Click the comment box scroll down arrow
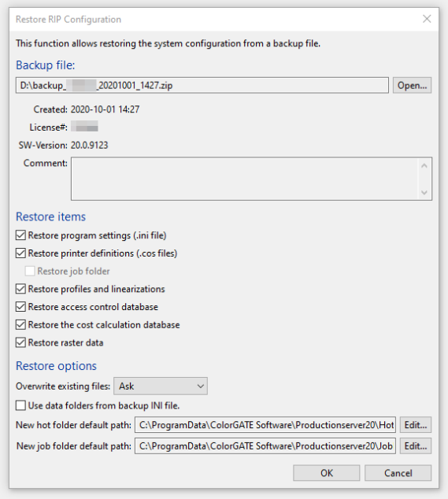The image size is (448, 499). tap(424, 192)
